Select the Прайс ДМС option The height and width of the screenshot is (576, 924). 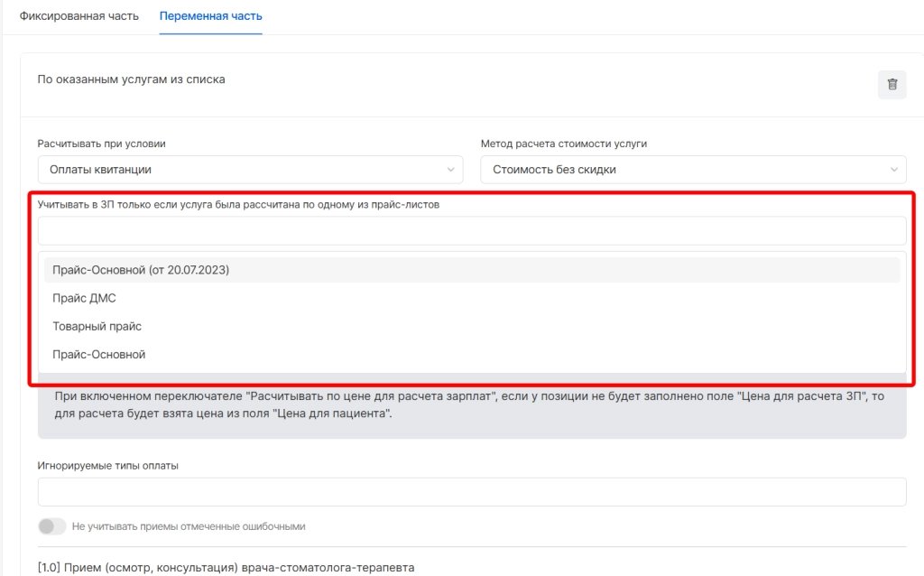pos(84,298)
